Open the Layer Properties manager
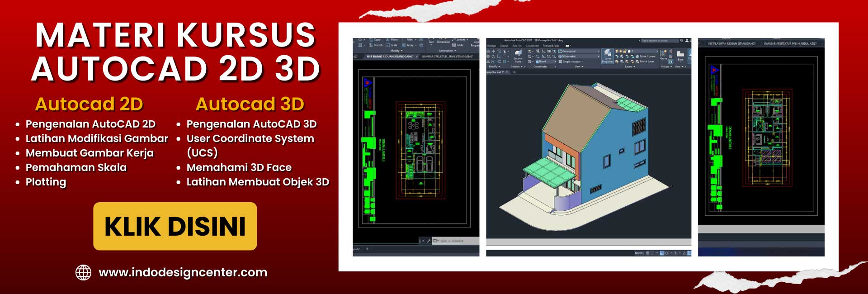This screenshot has width=868, height=294. (608, 56)
